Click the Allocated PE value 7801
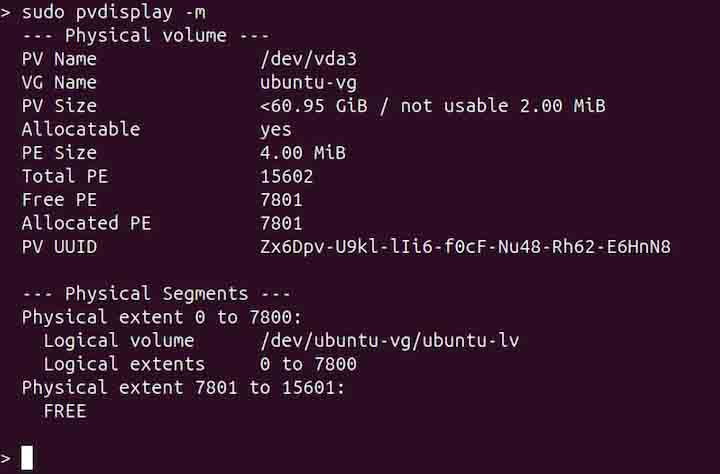The width and height of the screenshot is (720, 474). (x=281, y=223)
